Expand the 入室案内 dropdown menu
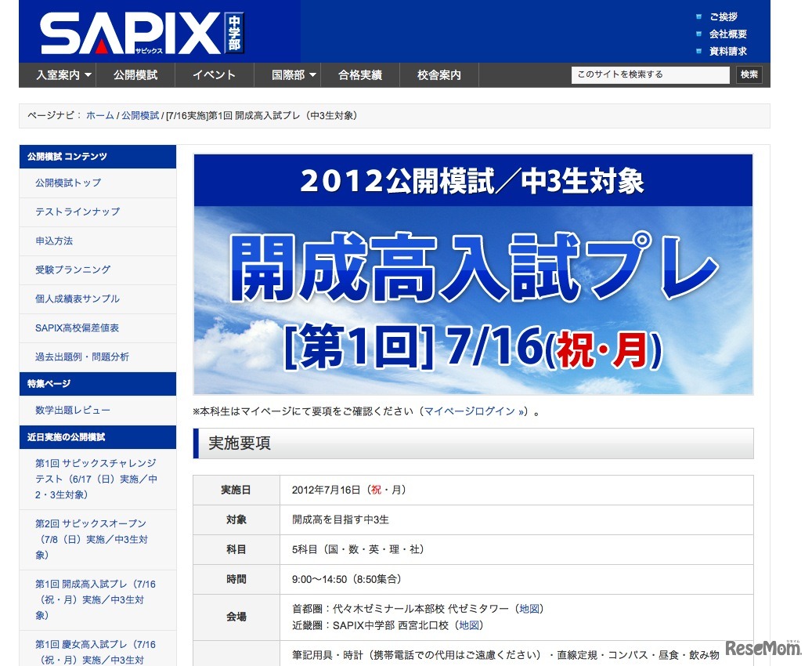This screenshot has height=666, width=812. tap(63, 75)
